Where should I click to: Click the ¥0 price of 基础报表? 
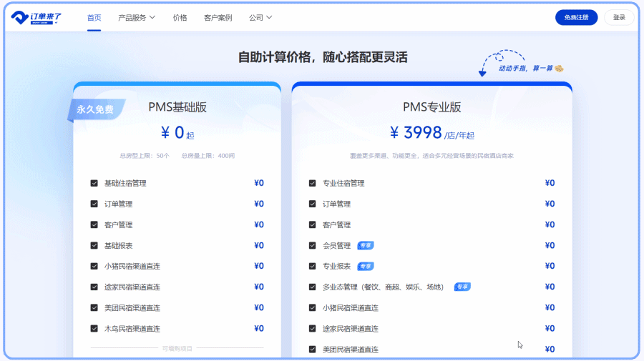coord(259,245)
